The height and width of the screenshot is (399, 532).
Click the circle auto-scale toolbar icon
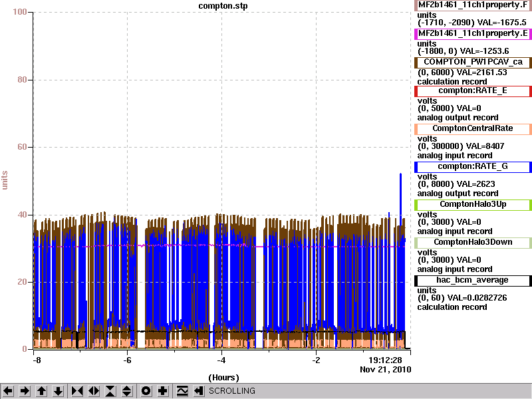(x=146, y=391)
